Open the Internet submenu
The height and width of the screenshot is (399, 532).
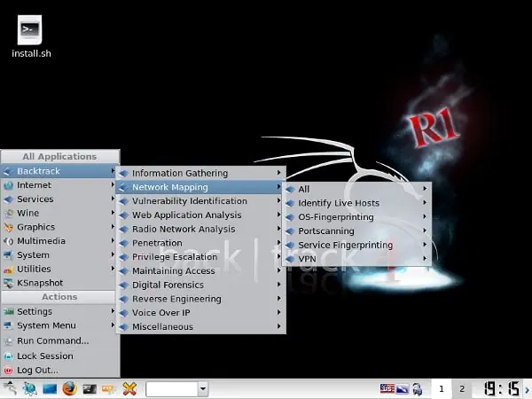(59, 185)
